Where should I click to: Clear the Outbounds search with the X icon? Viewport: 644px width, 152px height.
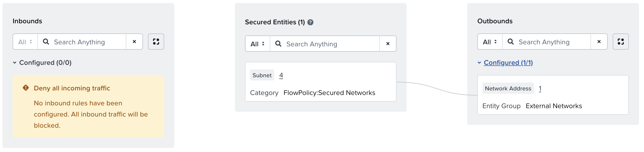point(599,42)
